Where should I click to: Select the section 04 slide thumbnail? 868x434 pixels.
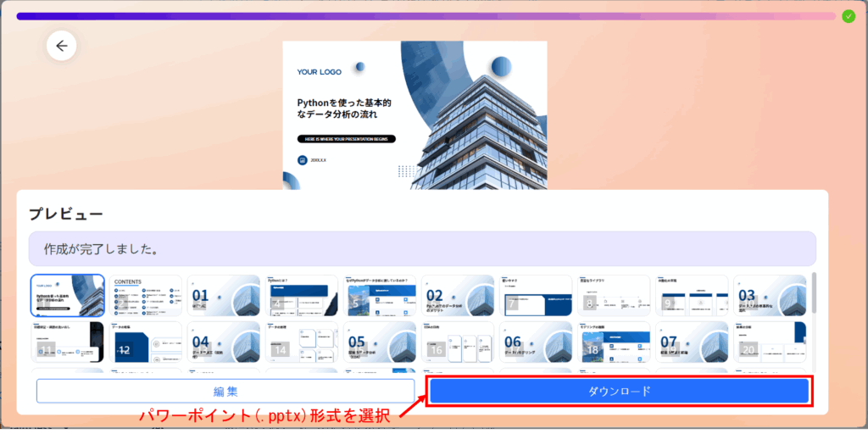click(224, 342)
